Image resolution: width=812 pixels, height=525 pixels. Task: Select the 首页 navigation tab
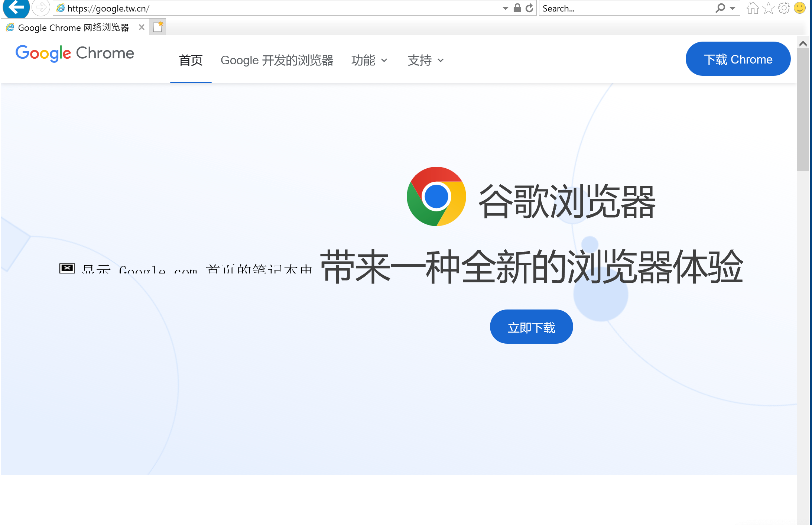pos(191,59)
